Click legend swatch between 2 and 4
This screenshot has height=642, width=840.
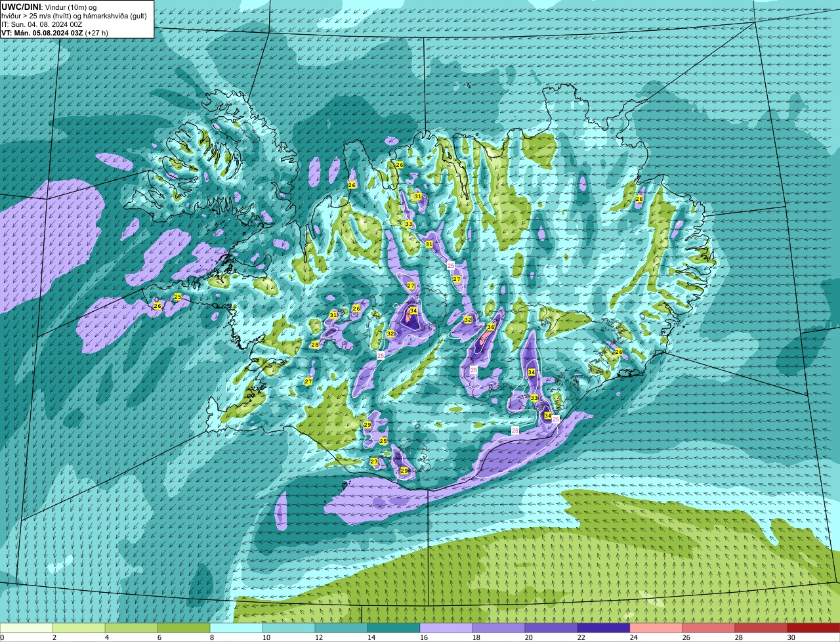click(79, 628)
